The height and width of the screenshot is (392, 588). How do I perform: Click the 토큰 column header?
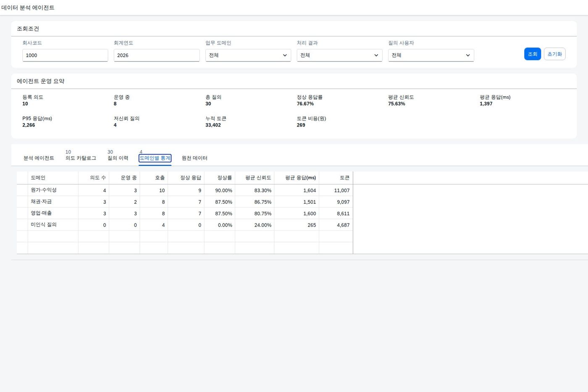336,178
